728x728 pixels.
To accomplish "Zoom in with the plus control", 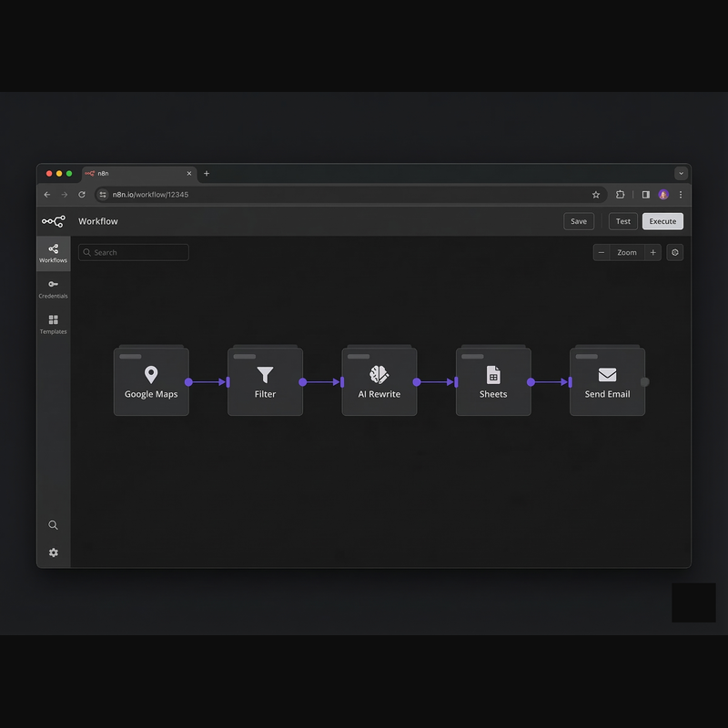I will (x=653, y=252).
